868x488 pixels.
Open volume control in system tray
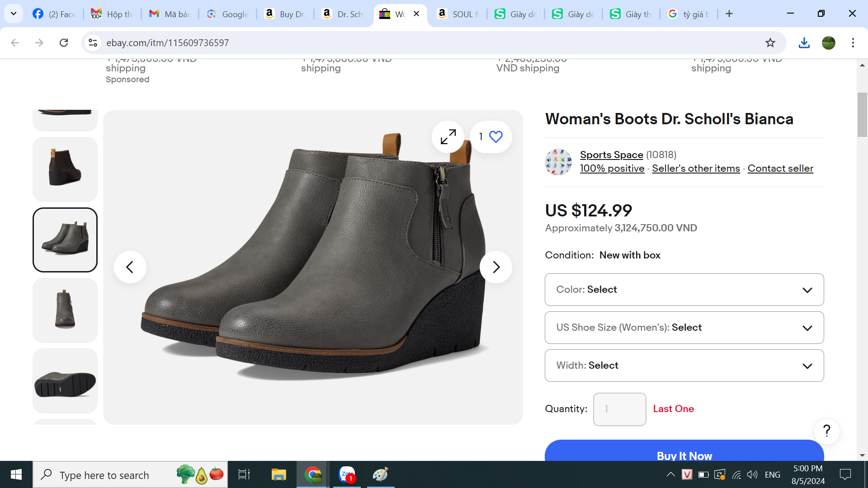752,474
